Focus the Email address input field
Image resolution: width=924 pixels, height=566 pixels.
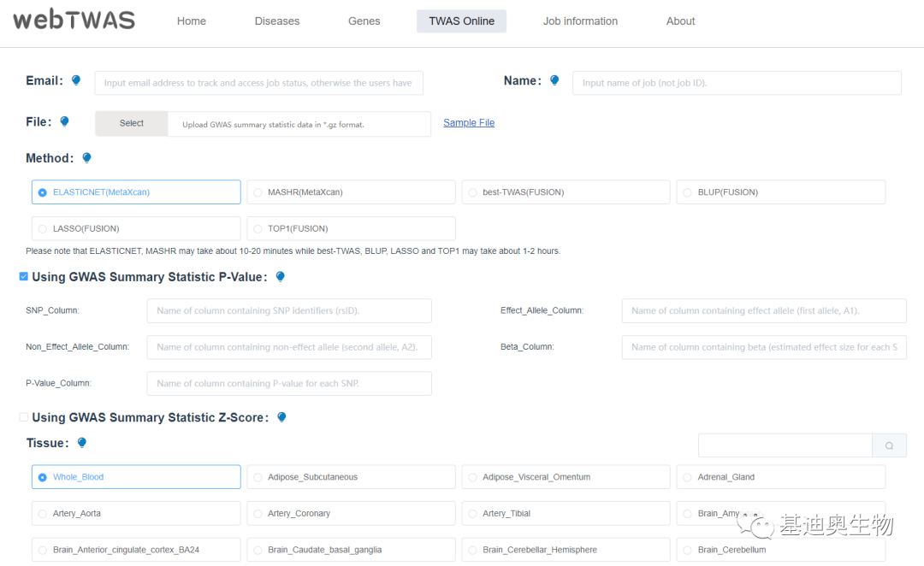pyautogui.click(x=258, y=83)
